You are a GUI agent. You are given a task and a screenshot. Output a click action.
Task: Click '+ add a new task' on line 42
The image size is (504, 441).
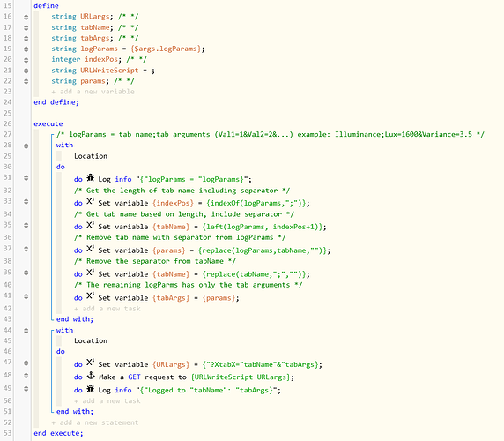pos(107,309)
